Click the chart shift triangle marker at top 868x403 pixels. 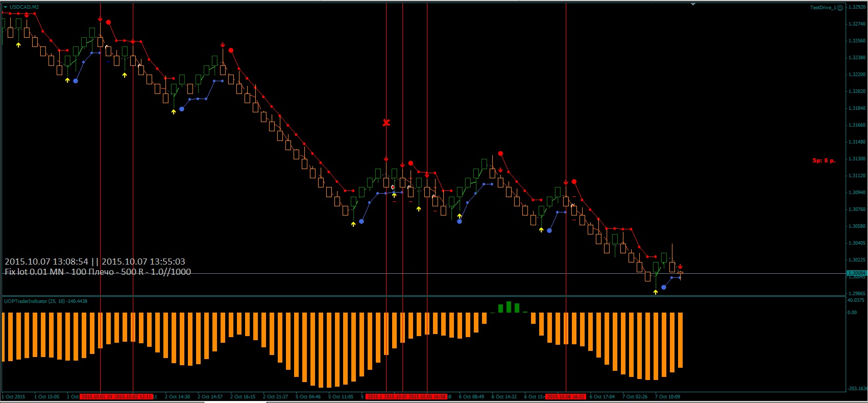(693, 4)
